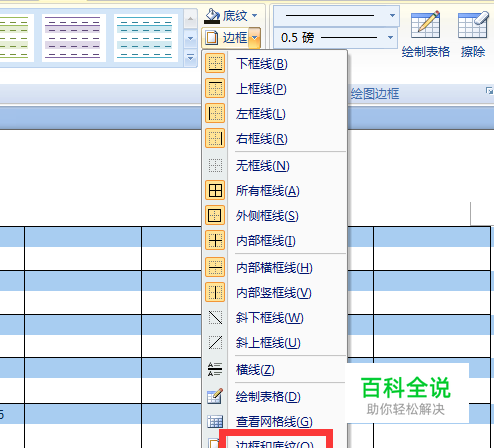
Task: Apply the purple dashed table style thumbnail
Action: (x=73, y=37)
